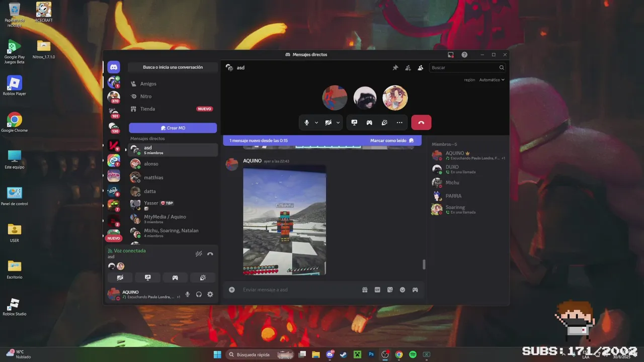Open Discord home direct messages icon
This screenshot has height=362, width=644.
click(114, 67)
